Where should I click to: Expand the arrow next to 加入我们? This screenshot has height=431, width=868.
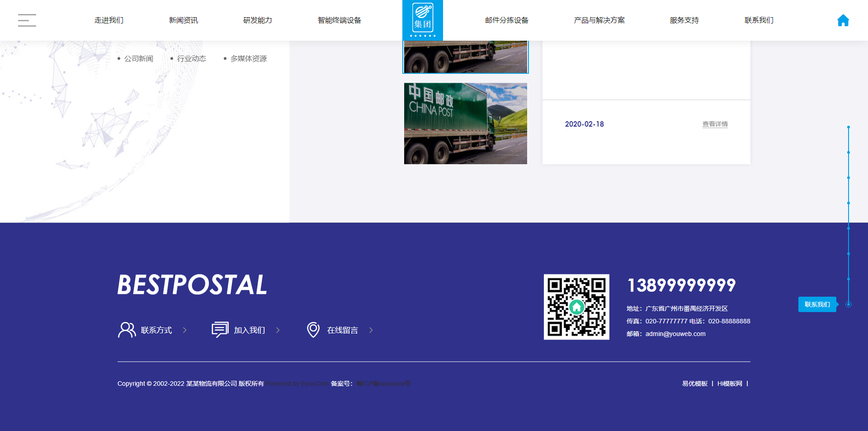point(278,330)
